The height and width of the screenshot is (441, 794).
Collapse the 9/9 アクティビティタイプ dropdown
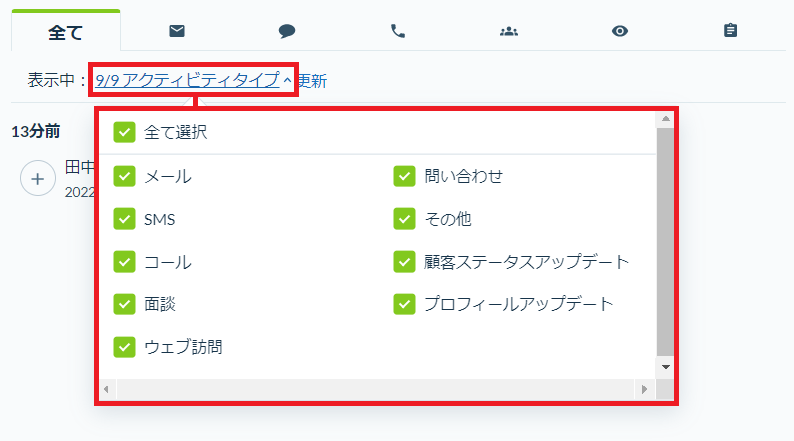tap(193, 80)
